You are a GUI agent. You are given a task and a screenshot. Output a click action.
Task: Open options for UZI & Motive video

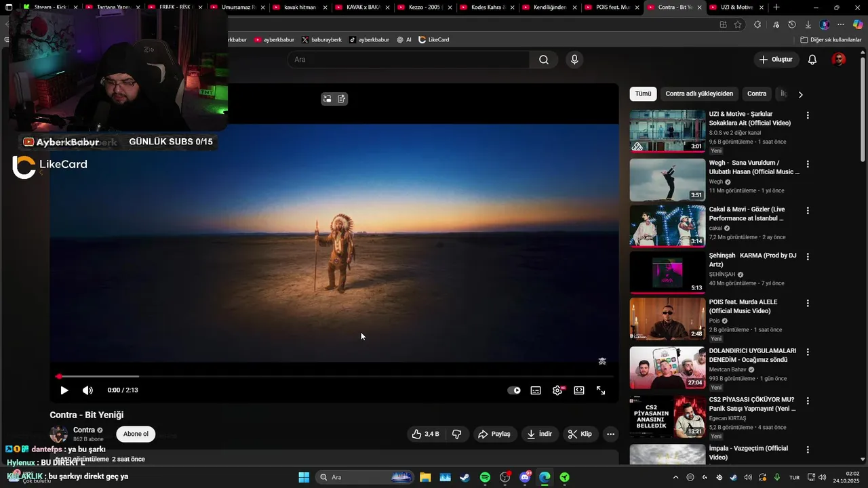coord(807,115)
